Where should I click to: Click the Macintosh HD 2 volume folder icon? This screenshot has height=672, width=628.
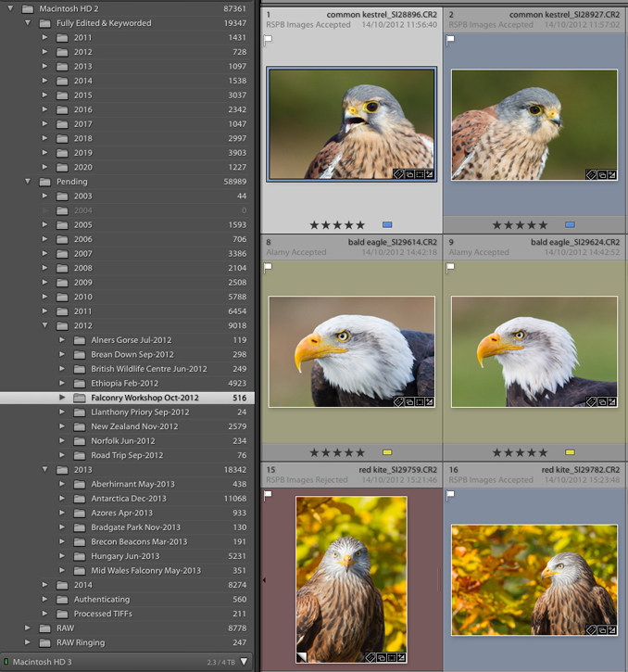28,8
